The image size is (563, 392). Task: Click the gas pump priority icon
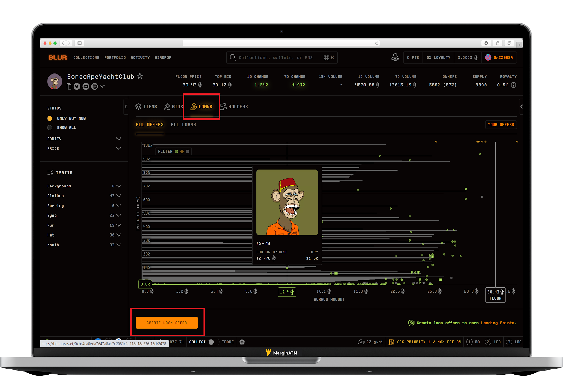pyautogui.click(x=391, y=342)
